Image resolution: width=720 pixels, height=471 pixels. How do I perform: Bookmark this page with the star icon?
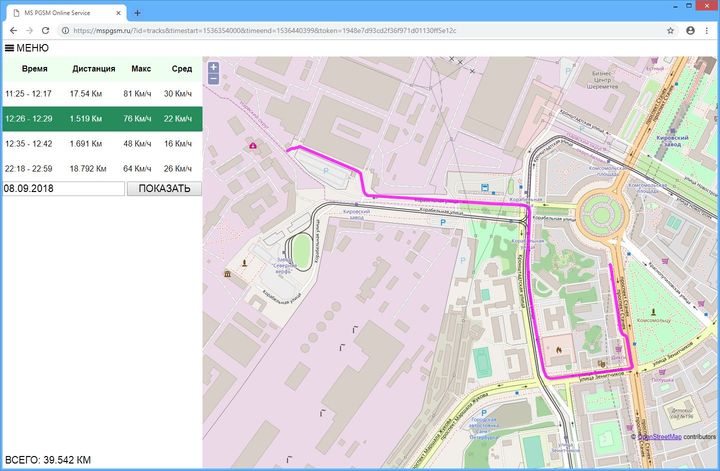[x=670, y=31]
